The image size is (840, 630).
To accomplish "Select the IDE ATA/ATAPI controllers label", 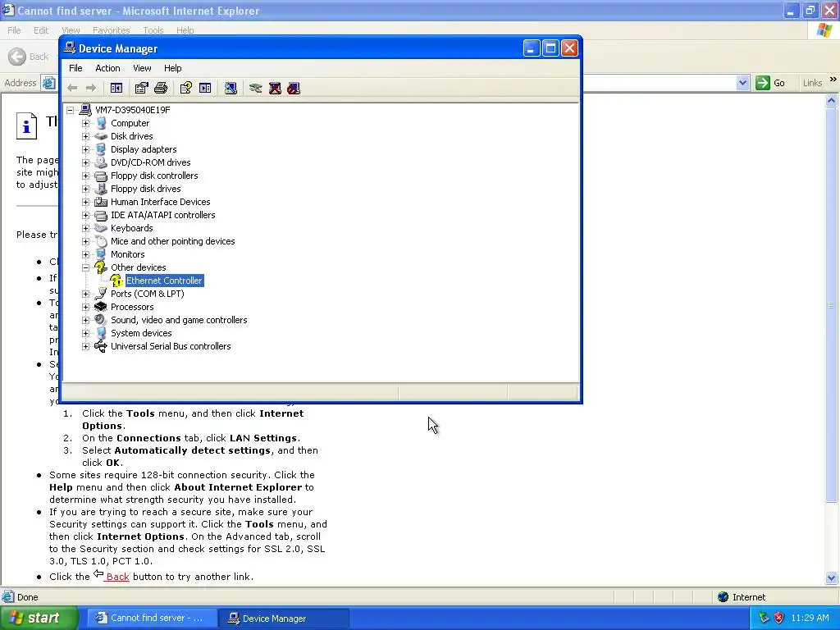I will pos(163,216).
